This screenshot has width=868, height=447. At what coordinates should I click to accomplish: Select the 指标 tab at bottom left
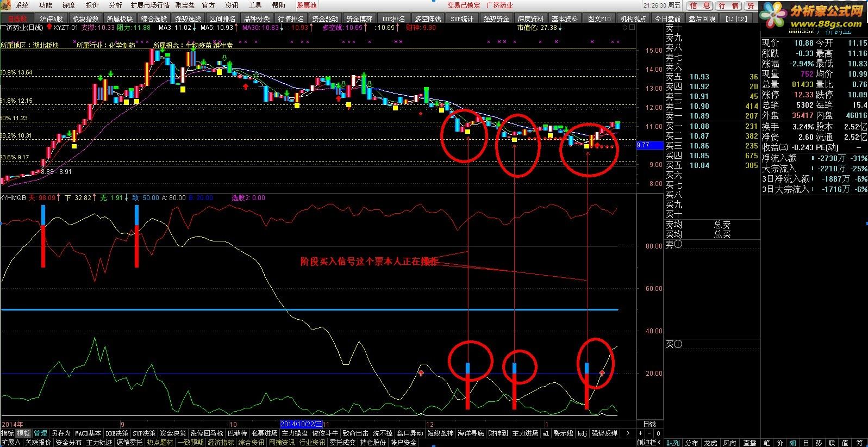pos(8,433)
